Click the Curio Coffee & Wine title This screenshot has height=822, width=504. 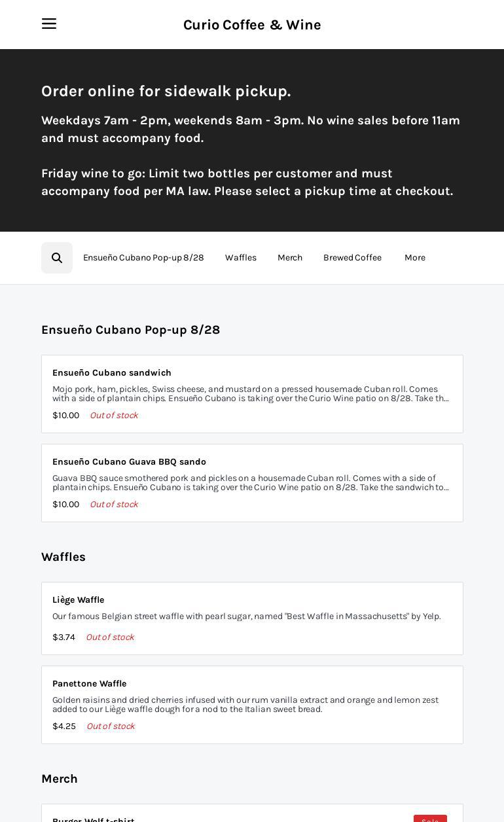[x=252, y=25]
